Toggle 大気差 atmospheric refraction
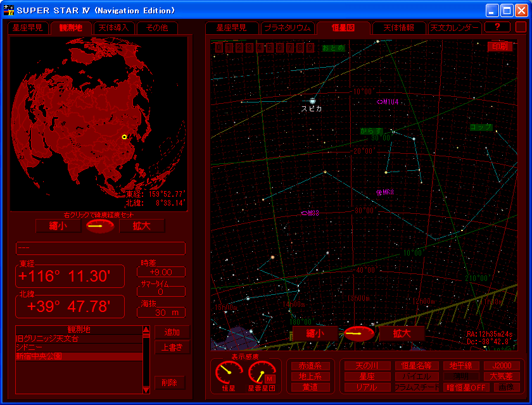The image size is (532, 405). pos(502,377)
